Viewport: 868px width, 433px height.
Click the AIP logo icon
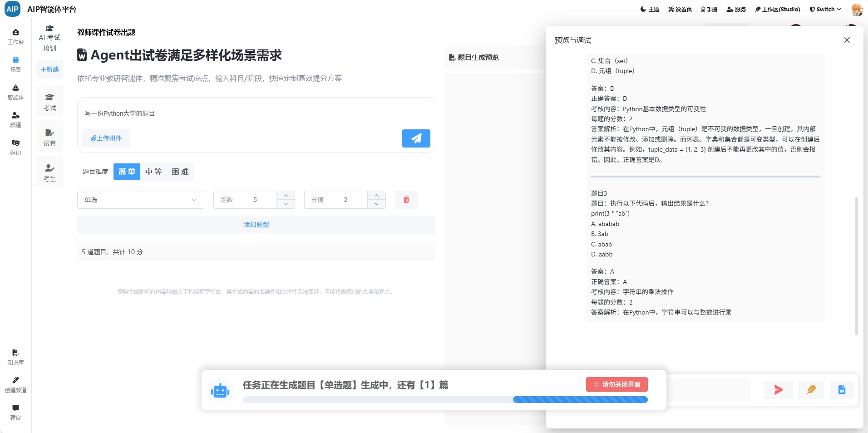click(x=12, y=9)
